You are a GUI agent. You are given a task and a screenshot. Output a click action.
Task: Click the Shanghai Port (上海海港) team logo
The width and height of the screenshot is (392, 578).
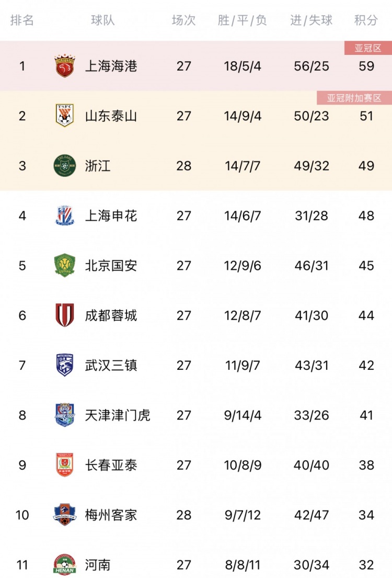65,66
